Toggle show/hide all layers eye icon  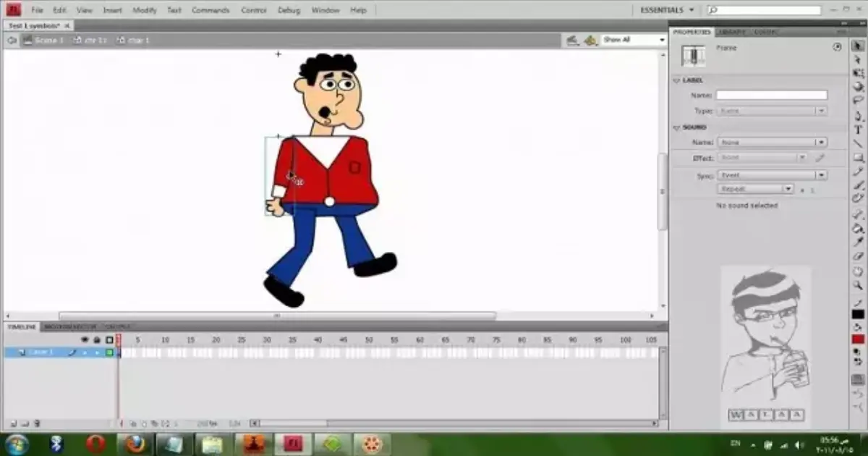click(x=85, y=339)
